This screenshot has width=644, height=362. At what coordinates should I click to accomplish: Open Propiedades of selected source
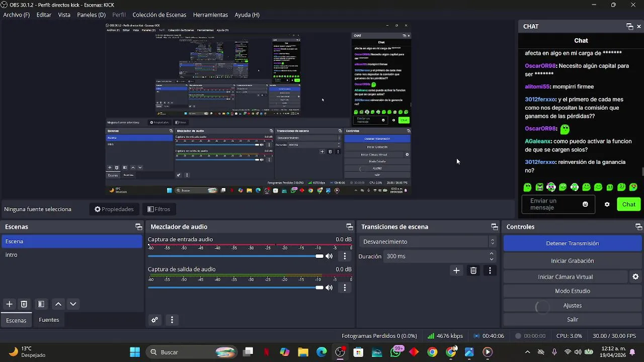click(x=114, y=209)
